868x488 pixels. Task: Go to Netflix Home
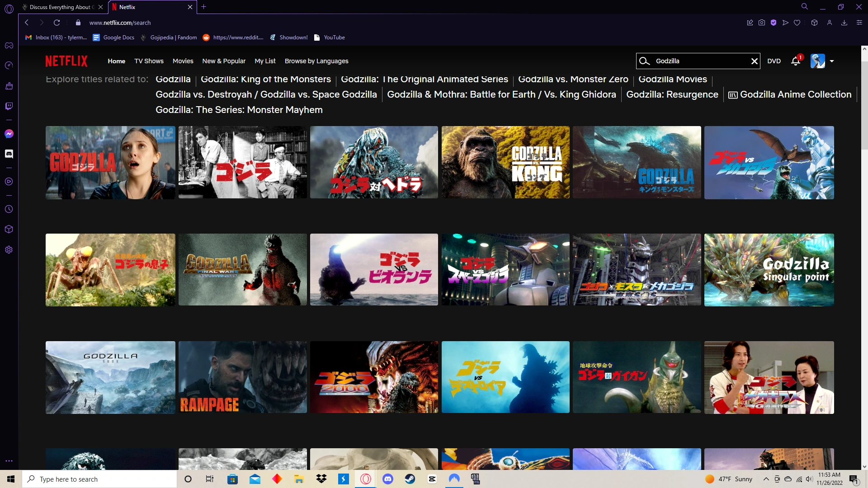click(x=117, y=61)
